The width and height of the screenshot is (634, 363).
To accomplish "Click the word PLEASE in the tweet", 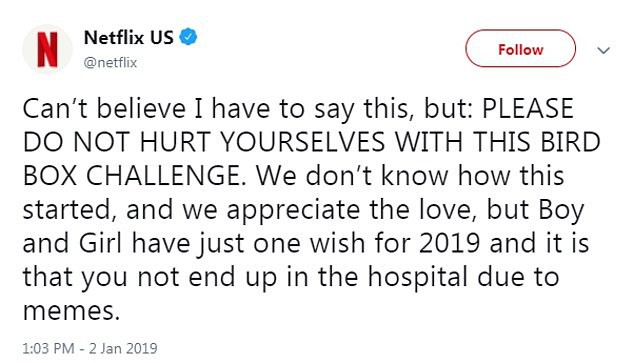I will (528, 108).
